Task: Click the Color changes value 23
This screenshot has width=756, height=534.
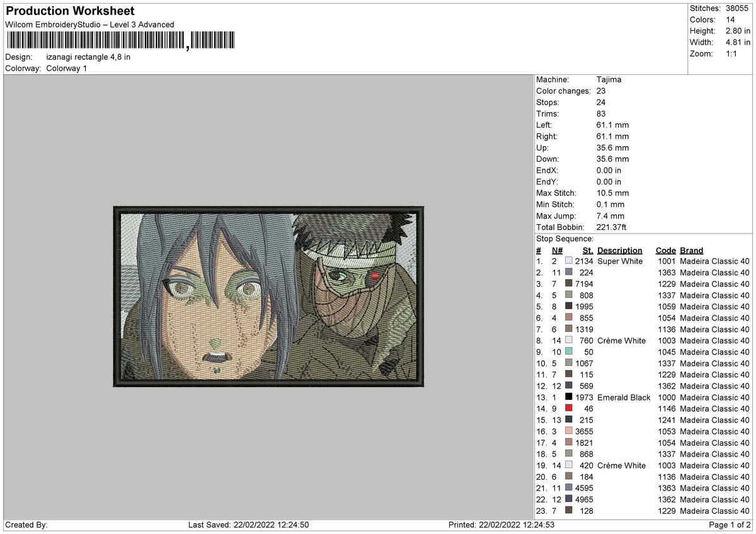Action: [x=602, y=91]
